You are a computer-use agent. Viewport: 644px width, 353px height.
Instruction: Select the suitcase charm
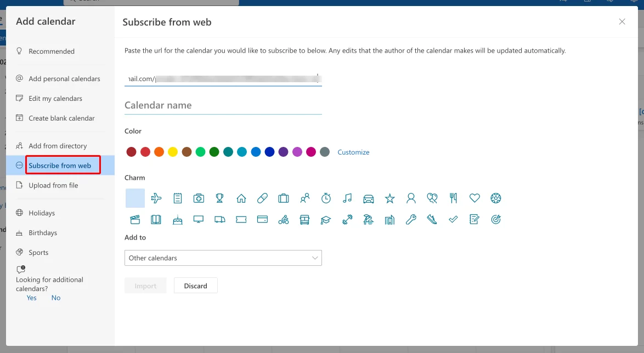284,198
